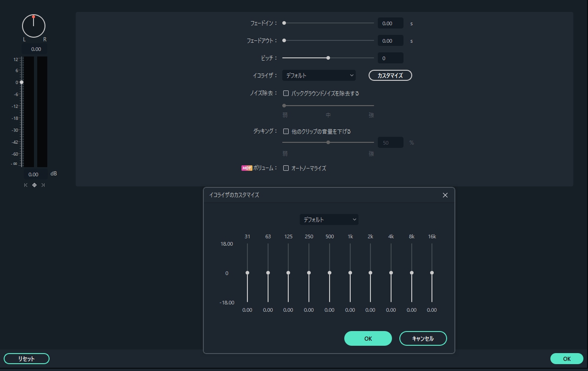
Task: Click the L/R pan knob
Action: tap(34, 26)
